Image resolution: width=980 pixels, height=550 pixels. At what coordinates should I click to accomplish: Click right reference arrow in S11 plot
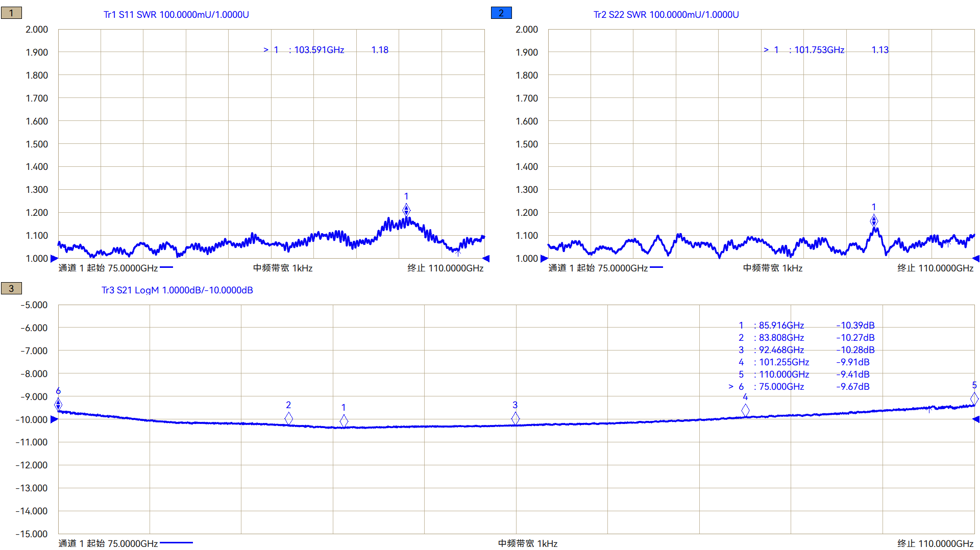pyautogui.click(x=486, y=259)
